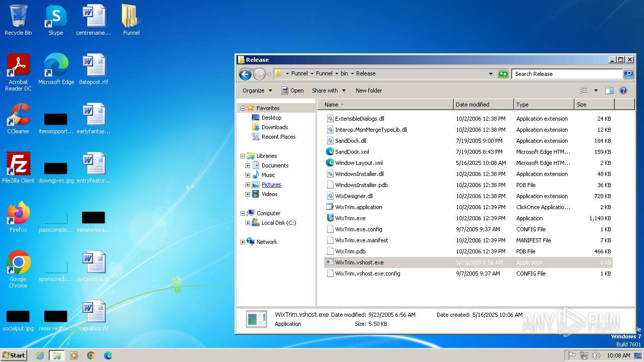Viewport: 644px width, 362px height.
Task: Click the Chrome icon in taskbar
Action: coord(91,355)
